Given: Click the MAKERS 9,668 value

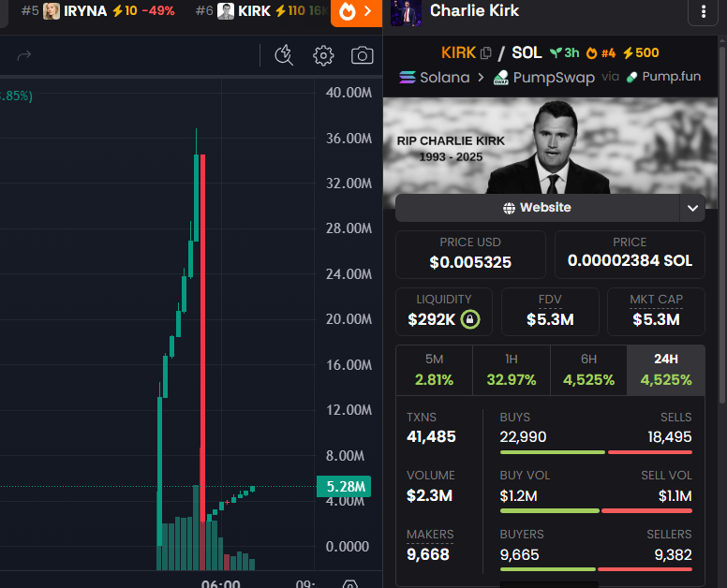Looking at the screenshot, I should pos(428,554).
